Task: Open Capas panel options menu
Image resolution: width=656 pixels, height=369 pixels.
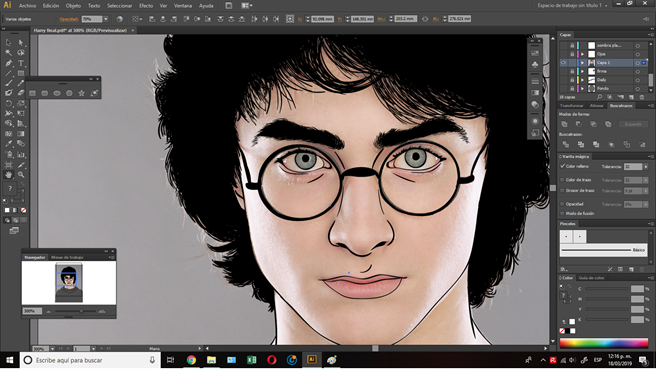Action: pyautogui.click(x=650, y=35)
